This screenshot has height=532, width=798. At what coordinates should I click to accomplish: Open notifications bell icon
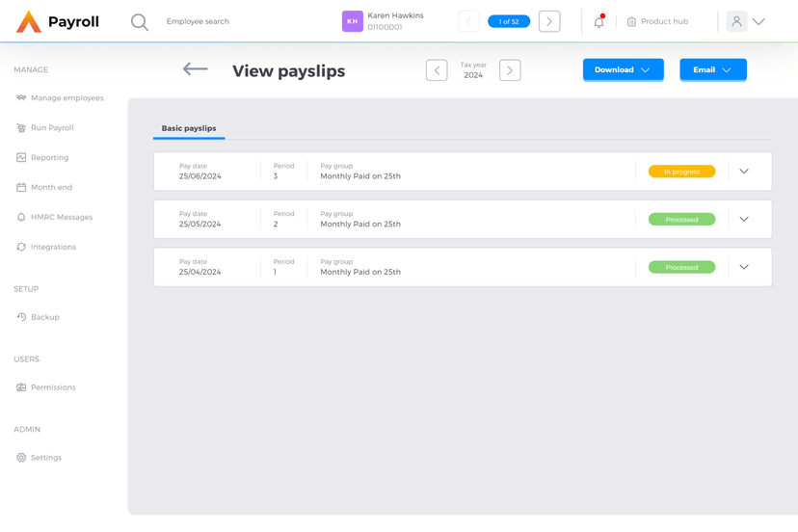pos(598,21)
